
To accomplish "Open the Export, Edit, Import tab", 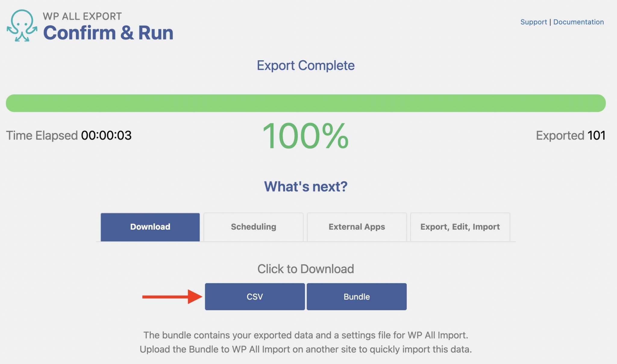I will click(460, 227).
